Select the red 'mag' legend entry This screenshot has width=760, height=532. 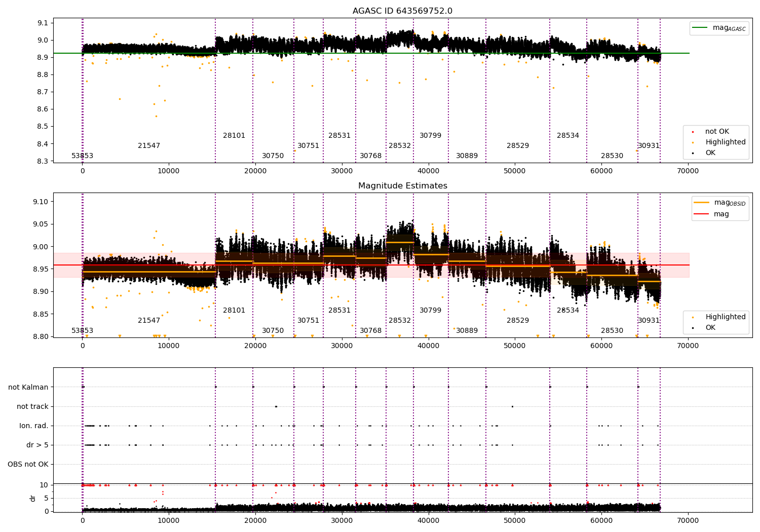(711, 214)
